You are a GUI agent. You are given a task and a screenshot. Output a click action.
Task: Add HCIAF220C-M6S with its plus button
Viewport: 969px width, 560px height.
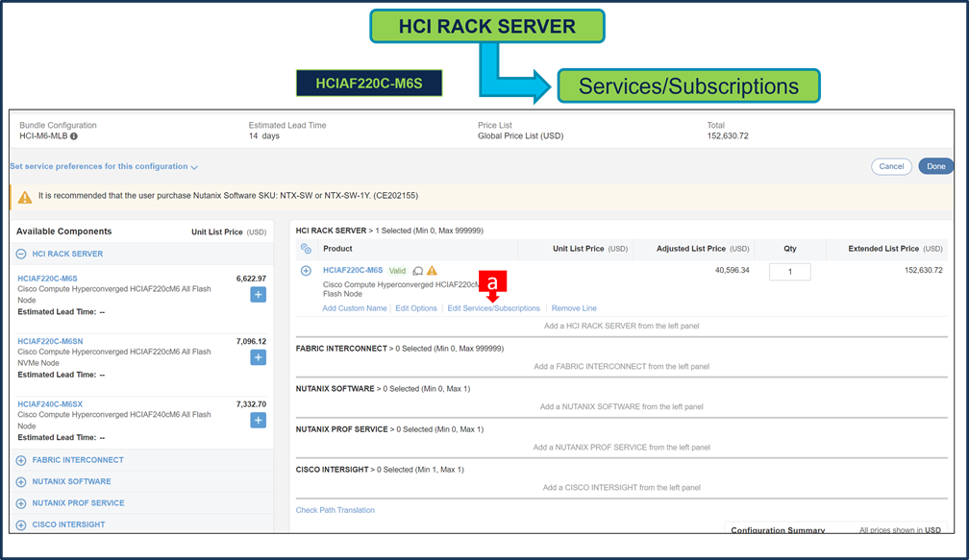click(x=259, y=295)
